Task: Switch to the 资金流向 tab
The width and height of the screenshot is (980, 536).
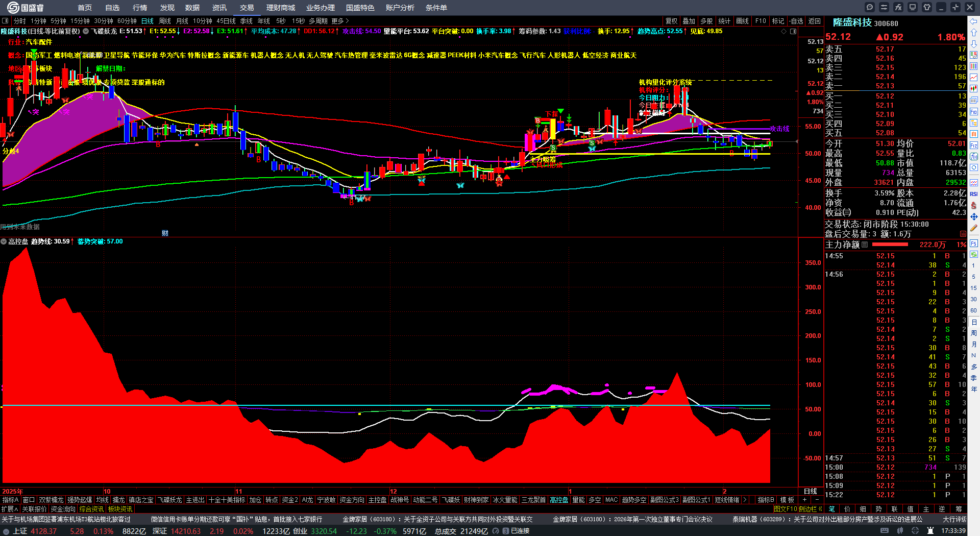Action: (x=63, y=509)
